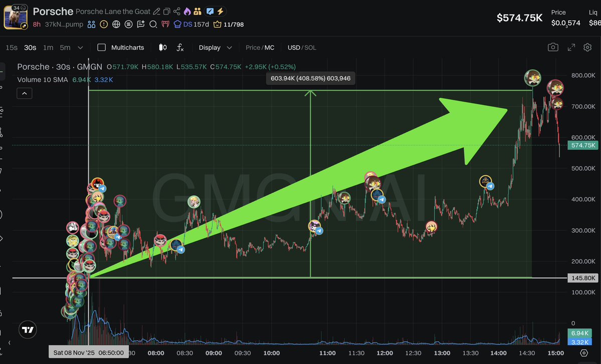Click the red curtain icon in the header
This screenshot has height=364, width=601.
[x=165, y=25]
